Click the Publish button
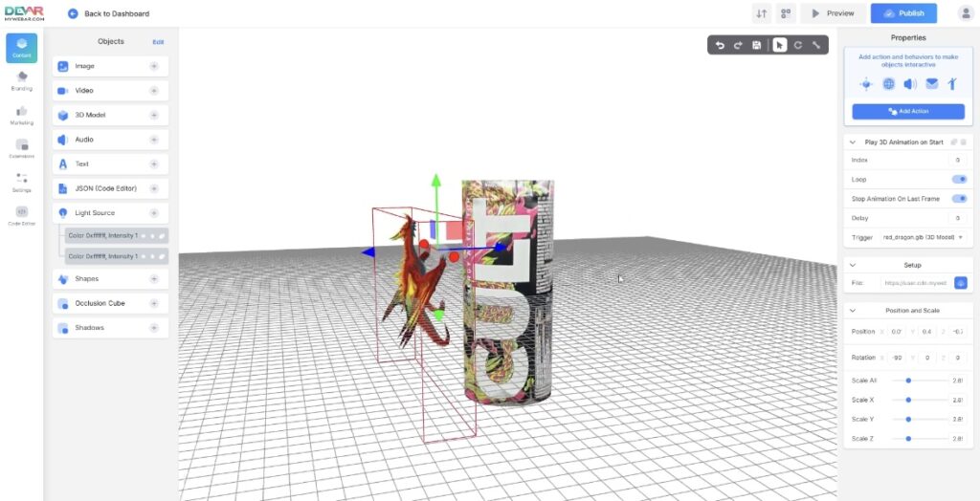This screenshot has height=501, width=980. (903, 13)
